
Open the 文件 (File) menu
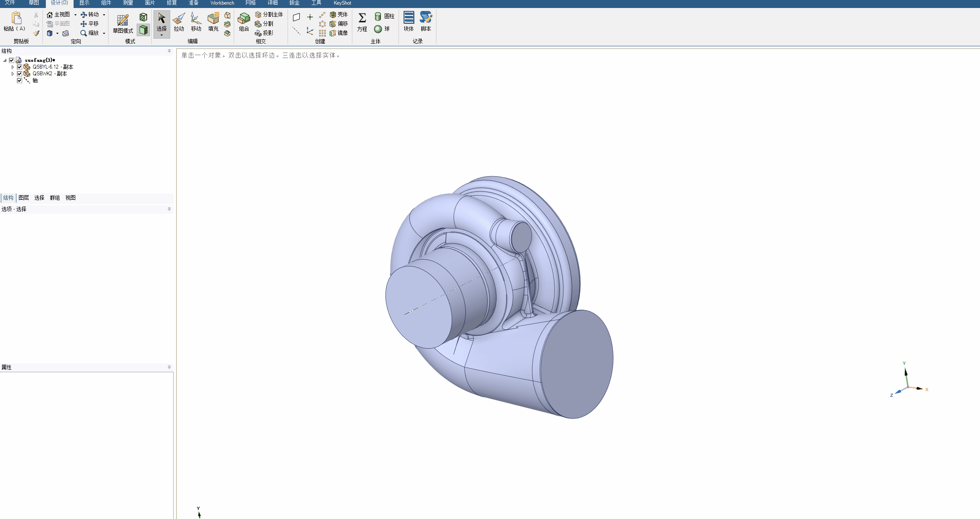[x=10, y=3]
